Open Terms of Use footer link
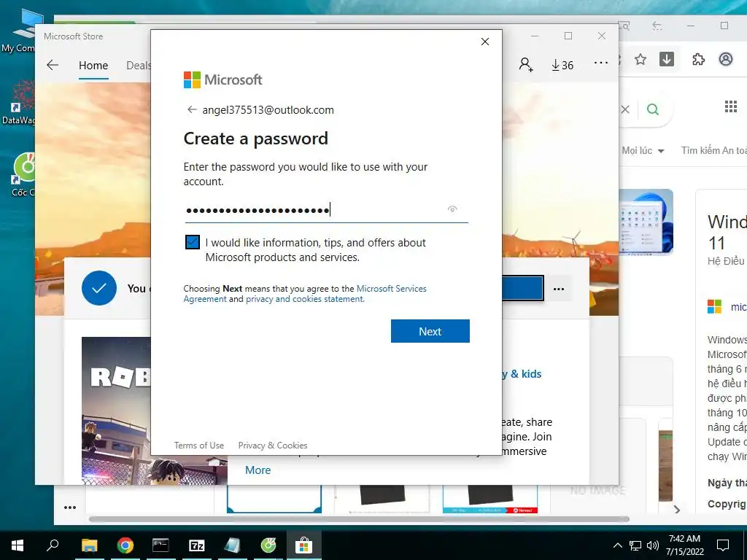The image size is (747, 560). click(198, 446)
